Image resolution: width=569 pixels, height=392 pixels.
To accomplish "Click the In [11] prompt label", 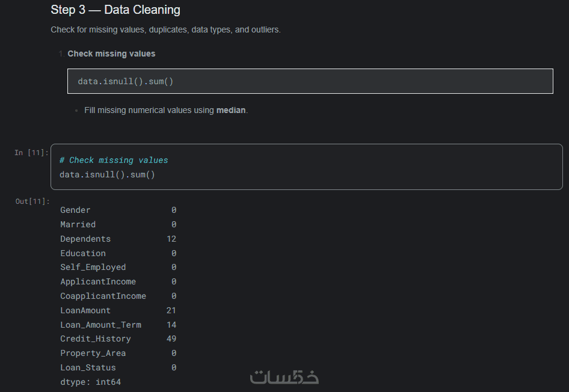I will pyautogui.click(x=31, y=153).
